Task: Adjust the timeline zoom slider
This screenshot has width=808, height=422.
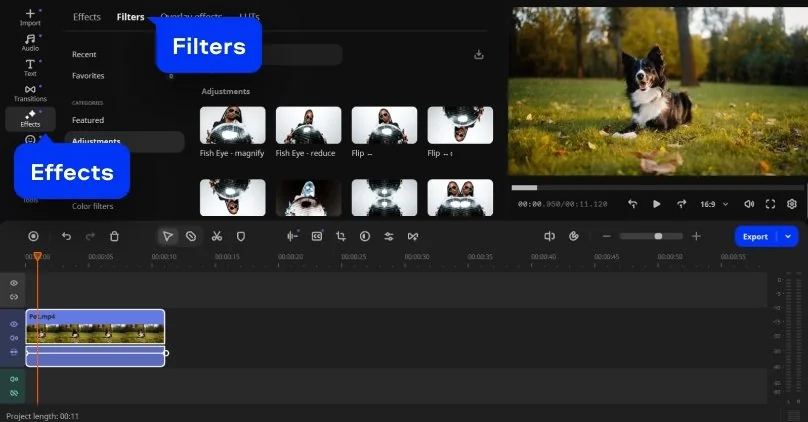Action: 657,236
